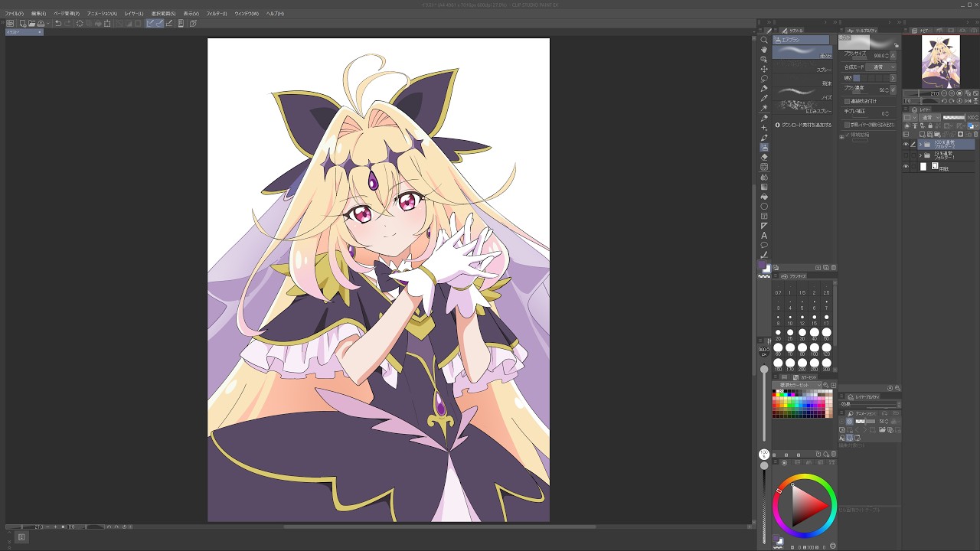Open the レイヤー(L) menu

tap(134, 14)
